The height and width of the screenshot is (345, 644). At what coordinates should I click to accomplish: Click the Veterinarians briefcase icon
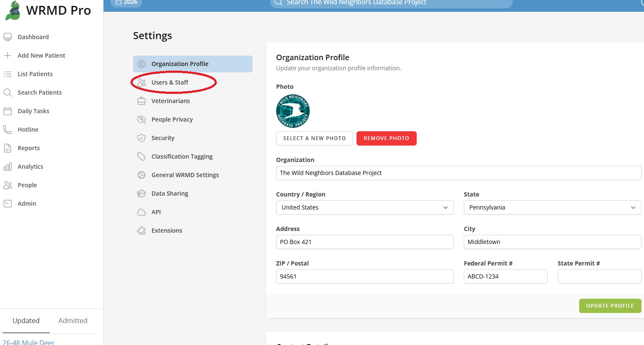click(141, 101)
